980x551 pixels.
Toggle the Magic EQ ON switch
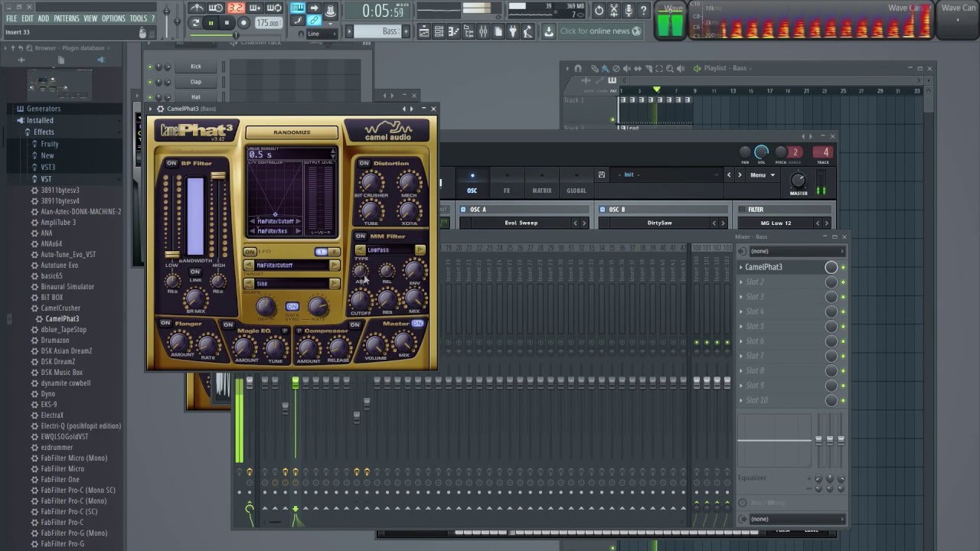point(228,325)
